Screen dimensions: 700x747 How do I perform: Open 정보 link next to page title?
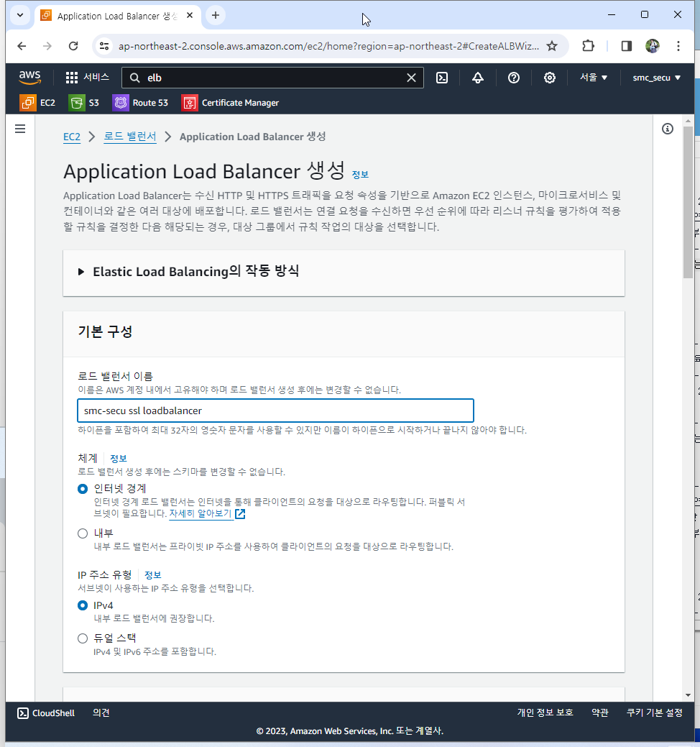point(360,175)
